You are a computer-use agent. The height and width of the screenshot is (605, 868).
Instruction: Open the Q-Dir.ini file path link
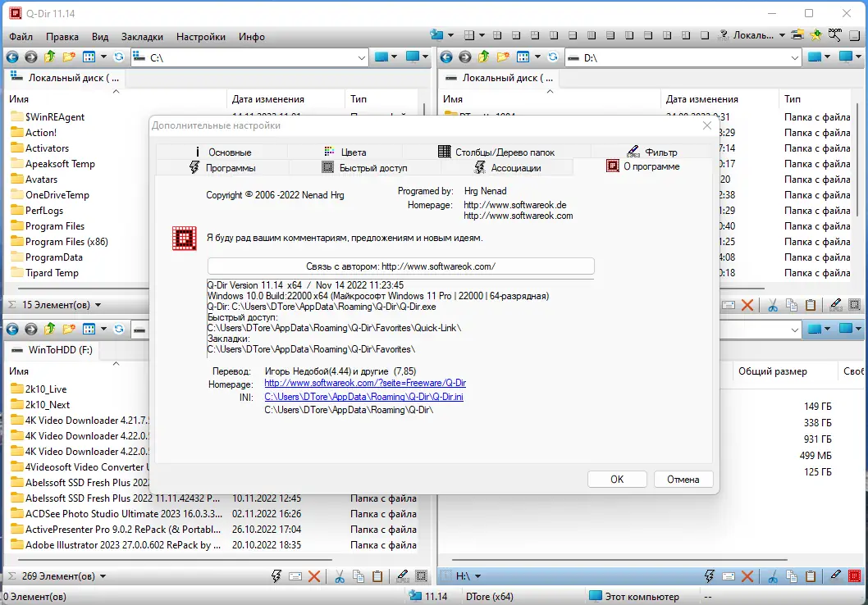click(x=363, y=397)
